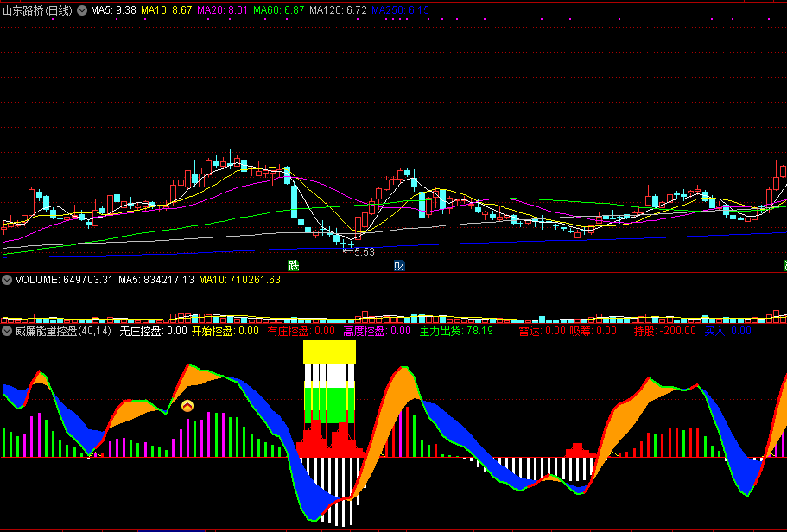Screen dimensions: 787x532
Task: Click the 雷达: 0.00 value
Action: coord(542,331)
